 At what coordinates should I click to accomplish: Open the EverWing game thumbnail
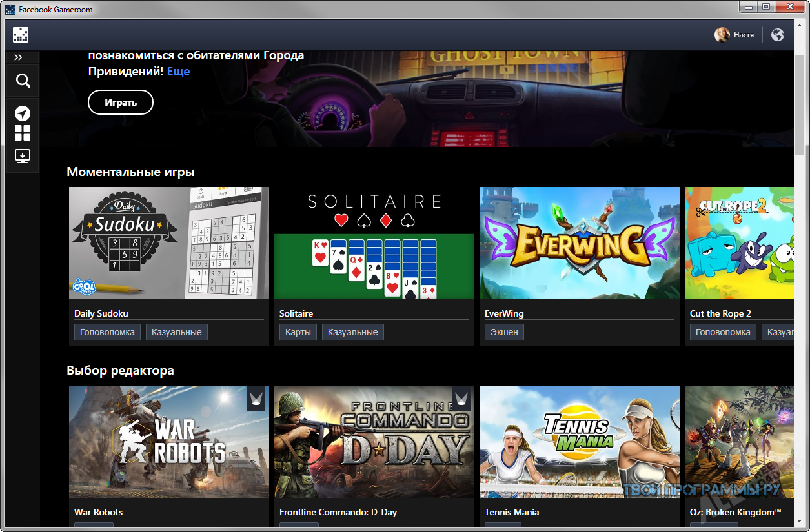point(579,243)
